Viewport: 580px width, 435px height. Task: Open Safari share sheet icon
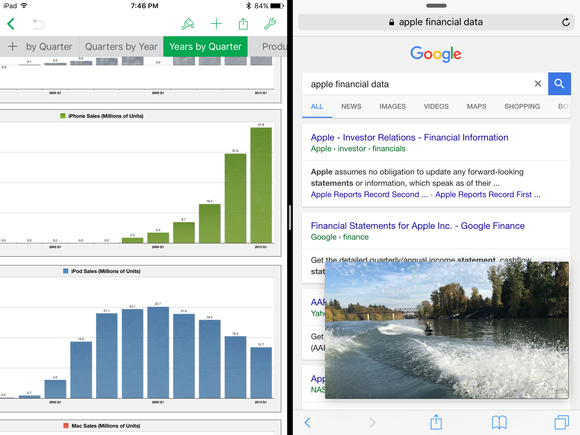pyautogui.click(x=436, y=422)
